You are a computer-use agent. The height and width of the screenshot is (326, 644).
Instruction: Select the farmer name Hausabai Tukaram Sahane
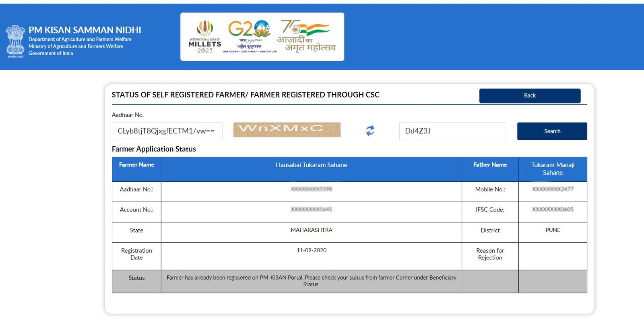(312, 165)
